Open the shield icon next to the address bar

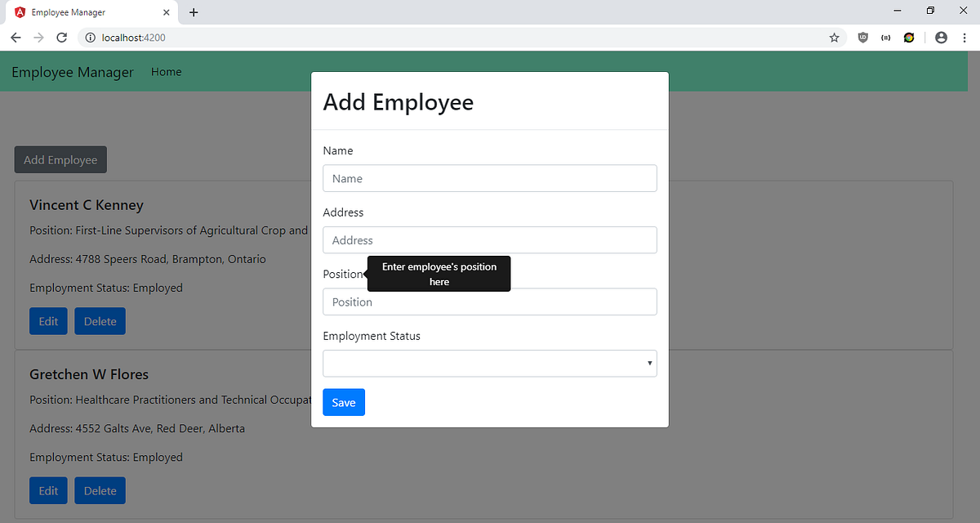point(862,37)
